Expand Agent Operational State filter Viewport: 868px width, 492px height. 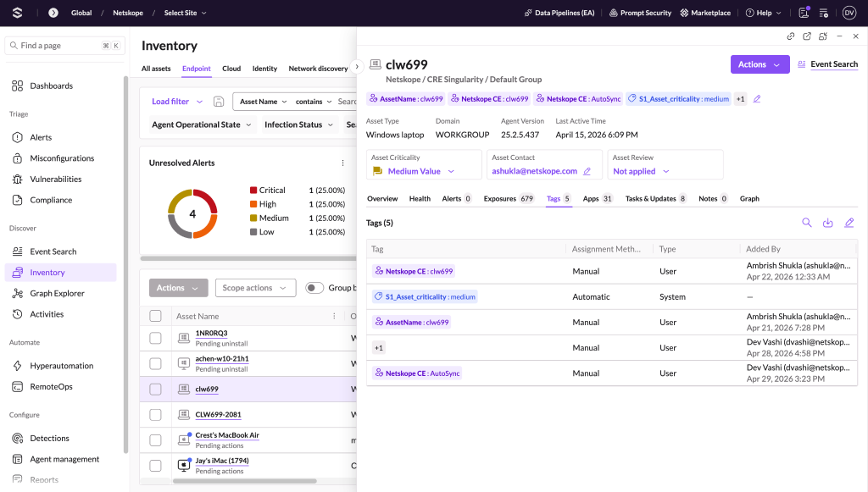coord(202,125)
